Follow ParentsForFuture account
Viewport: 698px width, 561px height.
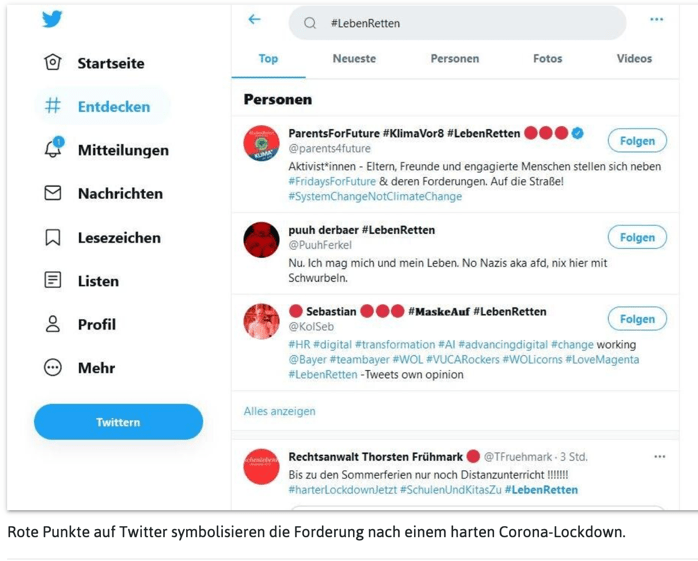coord(637,141)
